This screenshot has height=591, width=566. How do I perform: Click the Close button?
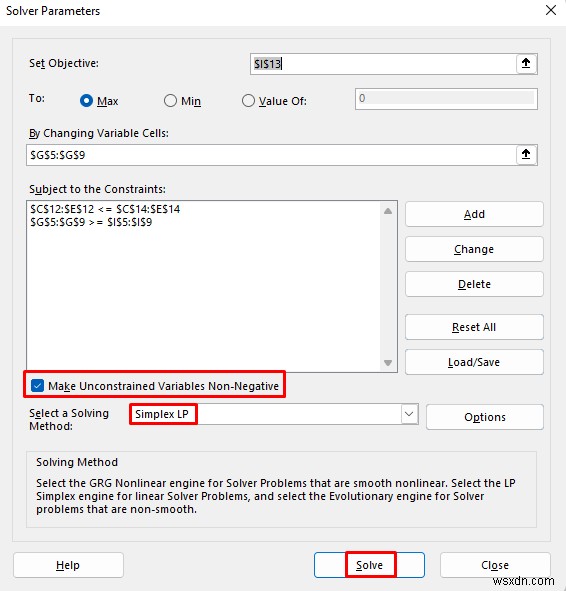tap(495, 565)
